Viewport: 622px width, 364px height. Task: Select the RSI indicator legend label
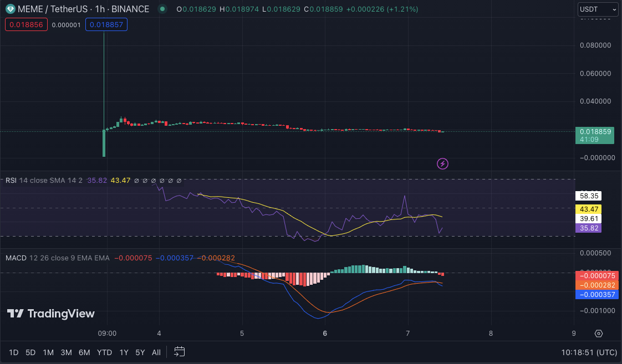click(x=11, y=180)
